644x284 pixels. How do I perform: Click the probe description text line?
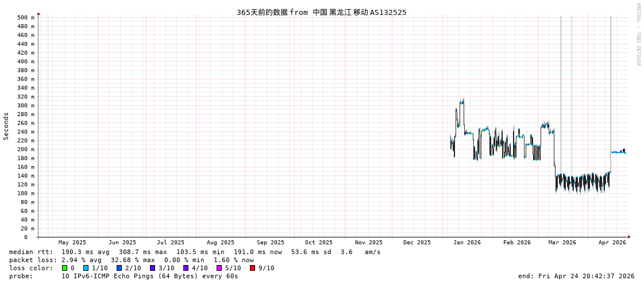(124, 276)
